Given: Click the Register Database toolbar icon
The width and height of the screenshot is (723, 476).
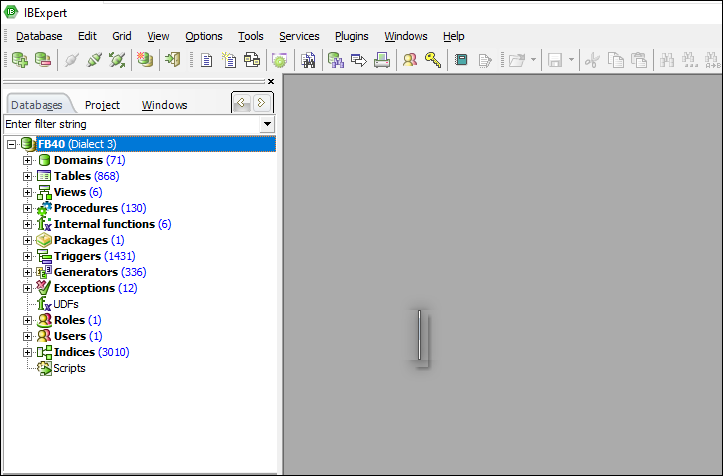Looking at the screenshot, I should (20, 60).
